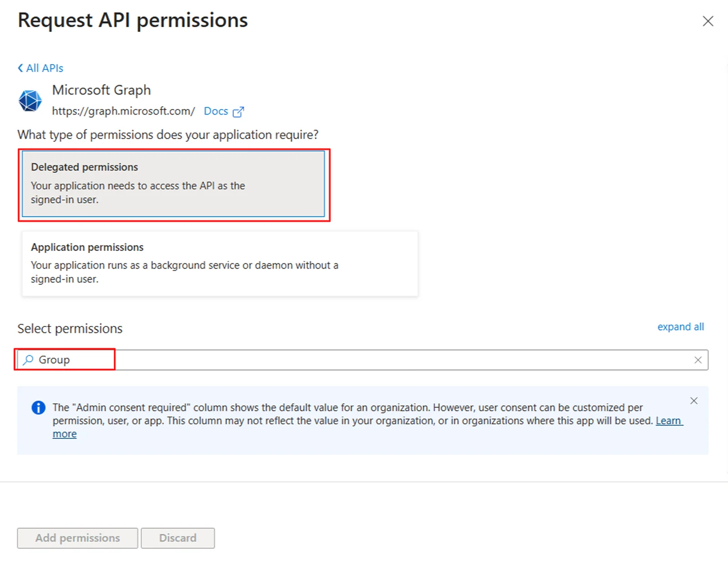728x562 pixels.
Task: Open the Learn more link
Action: (668, 421)
